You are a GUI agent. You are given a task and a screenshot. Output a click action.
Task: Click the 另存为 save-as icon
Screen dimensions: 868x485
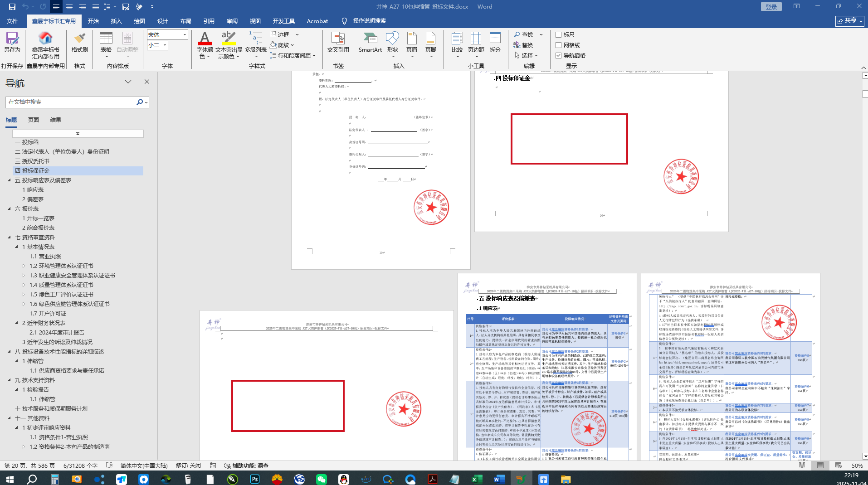click(x=12, y=43)
